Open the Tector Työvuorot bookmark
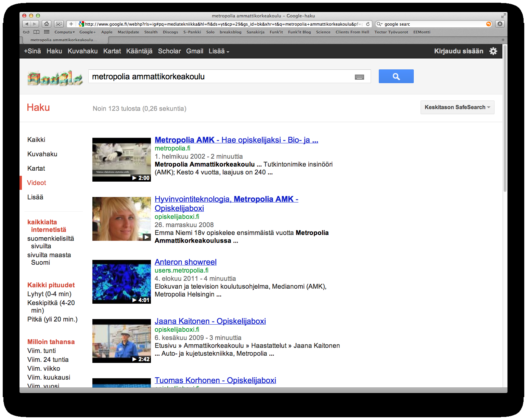527x420 pixels. click(391, 32)
